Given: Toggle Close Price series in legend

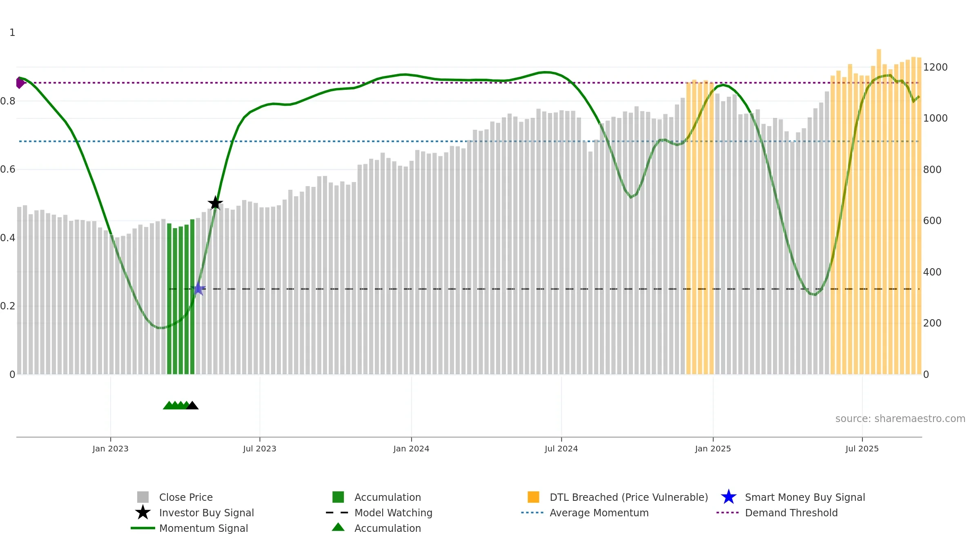Looking at the screenshot, I should coord(186,497).
